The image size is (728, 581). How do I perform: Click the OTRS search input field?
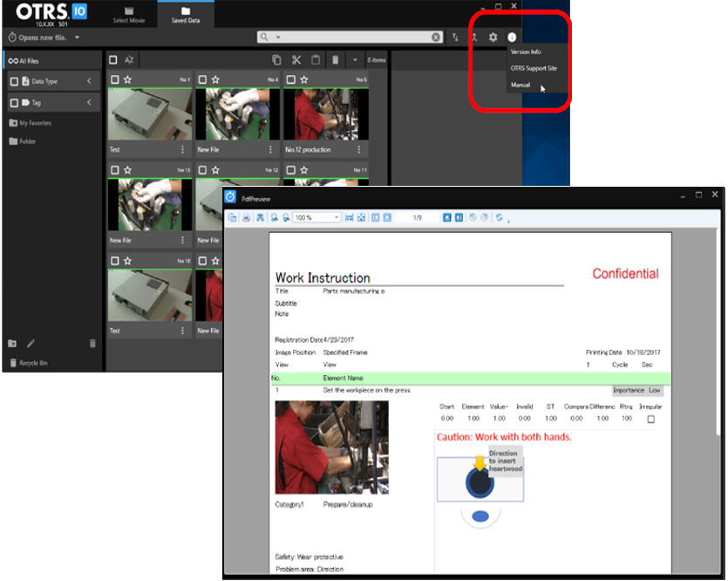[x=349, y=38]
